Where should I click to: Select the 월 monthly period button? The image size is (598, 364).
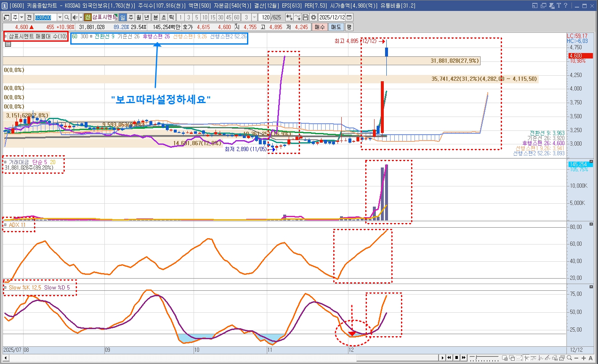click(138, 17)
